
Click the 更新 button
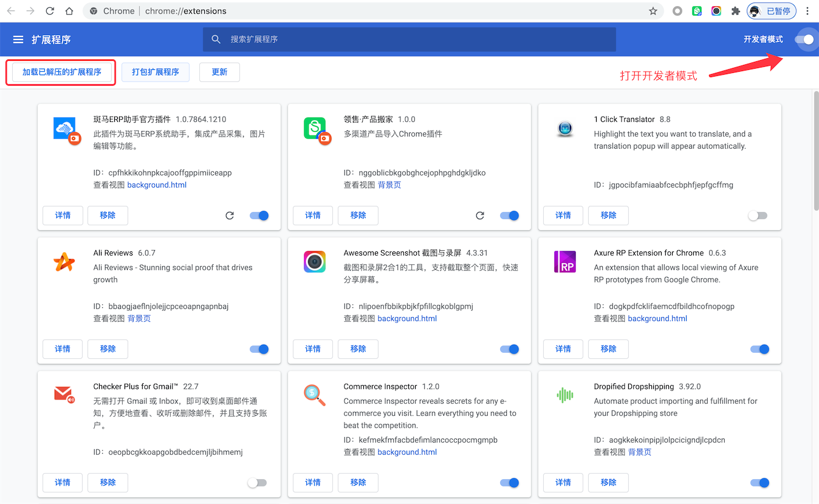click(x=219, y=72)
